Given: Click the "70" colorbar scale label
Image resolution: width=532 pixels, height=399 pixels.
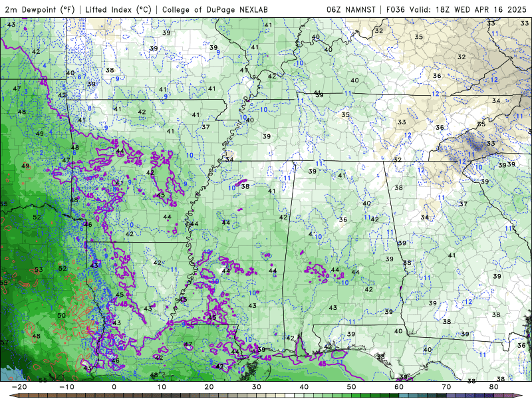Looking at the screenshot, I should pos(446,387).
